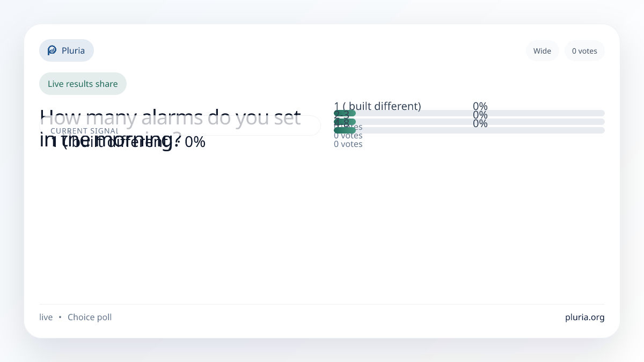Image resolution: width=644 pixels, height=362 pixels.
Task: Open the pluria.org link
Action: coord(584,317)
